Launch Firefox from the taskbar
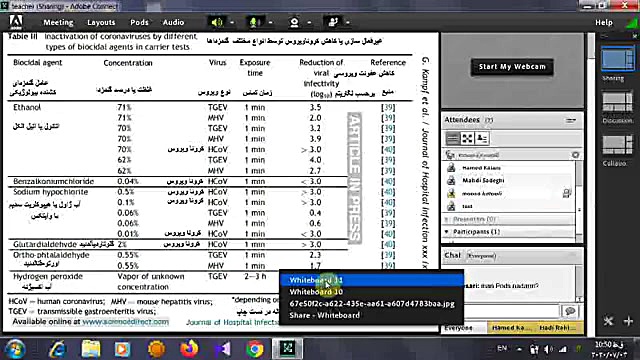The image size is (640, 360). [x=189, y=349]
